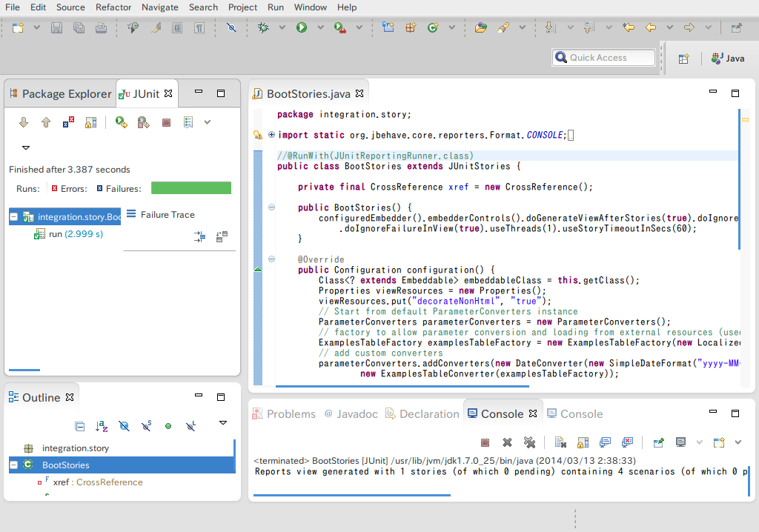Switch to the Package Explorer tab
Viewport: 759px width, 532px height.
click(67, 93)
